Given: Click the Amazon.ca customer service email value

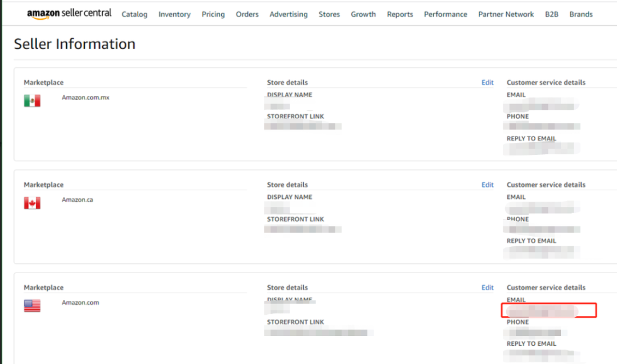Looking at the screenshot, I should (542, 208).
